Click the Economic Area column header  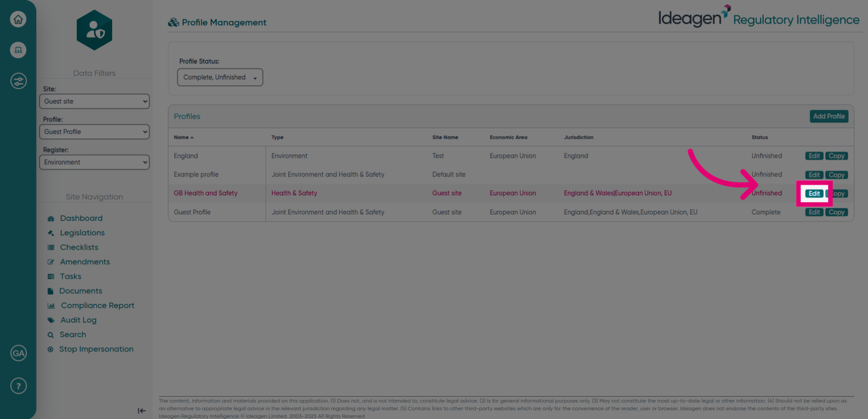508,137
